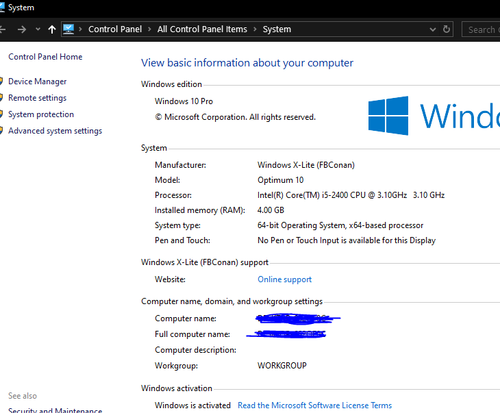Select No Pen or Touch Input text

coord(346,240)
